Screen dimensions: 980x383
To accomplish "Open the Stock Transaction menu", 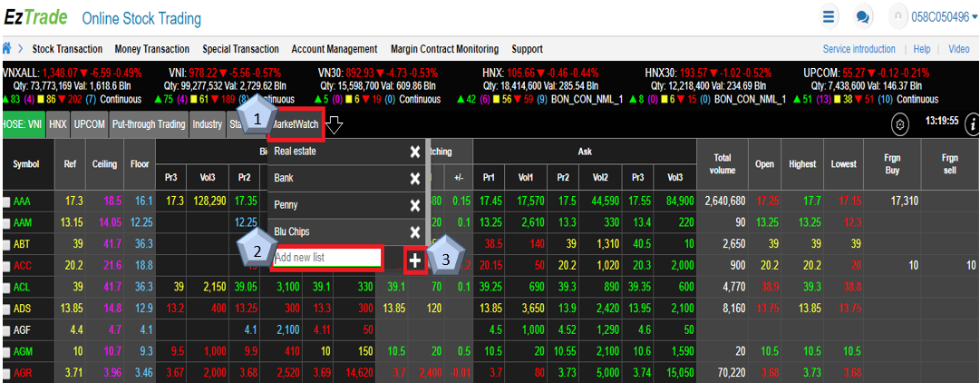I will pyautogui.click(x=67, y=49).
